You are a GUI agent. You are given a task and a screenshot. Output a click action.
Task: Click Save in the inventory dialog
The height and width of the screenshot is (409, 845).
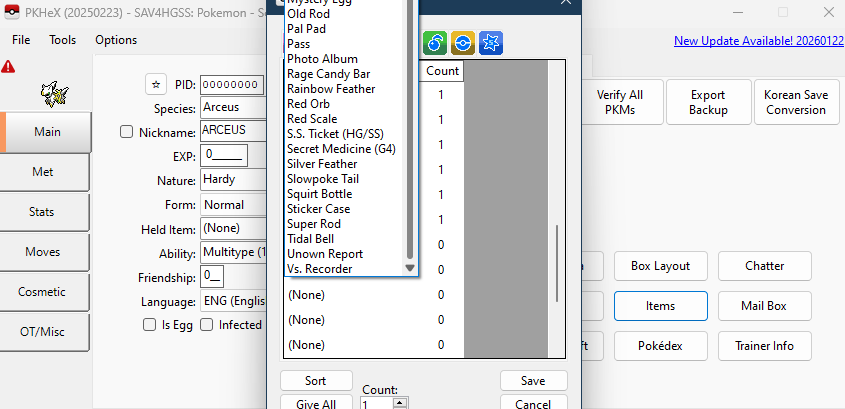point(534,380)
